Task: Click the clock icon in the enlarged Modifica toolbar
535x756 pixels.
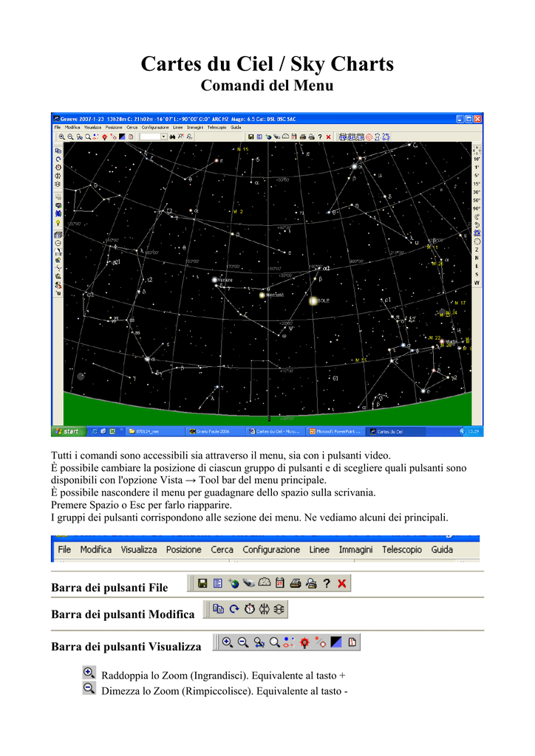Action: pyautogui.click(x=249, y=609)
